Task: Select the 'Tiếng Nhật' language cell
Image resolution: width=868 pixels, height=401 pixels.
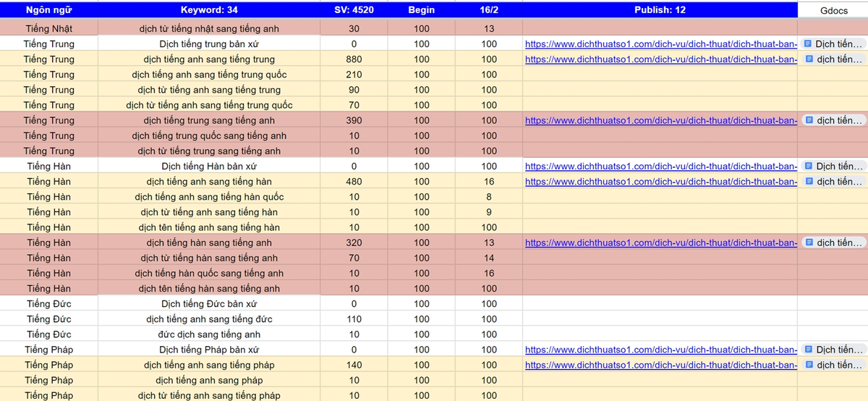Action: [x=48, y=29]
